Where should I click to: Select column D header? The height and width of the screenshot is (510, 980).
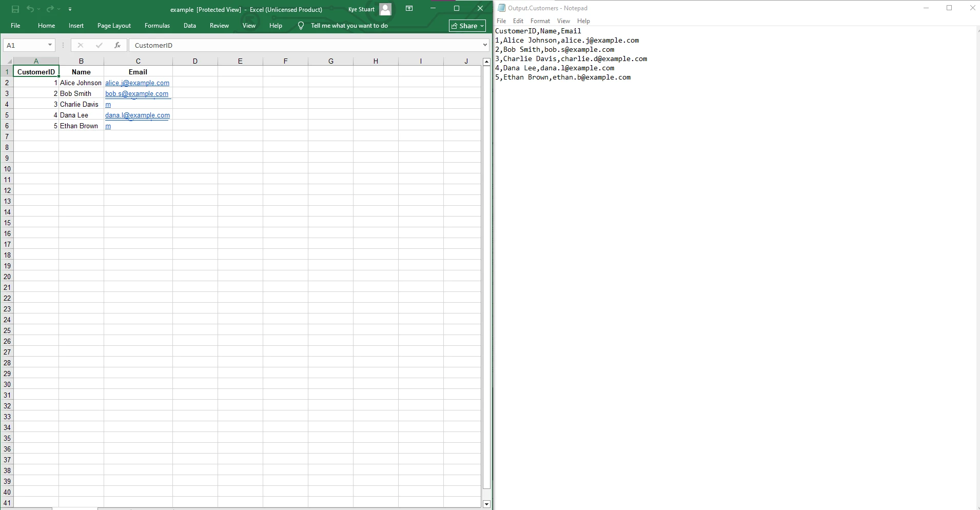195,61
